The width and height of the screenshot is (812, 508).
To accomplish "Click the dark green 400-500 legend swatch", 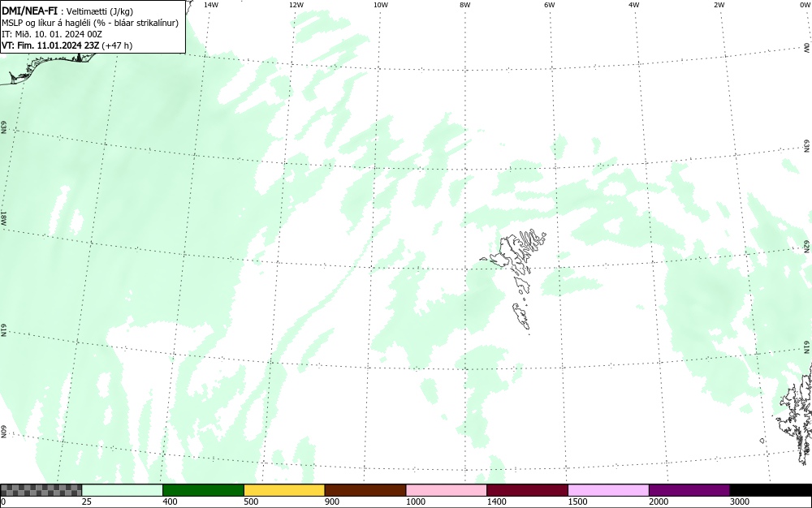I will (x=203, y=490).
